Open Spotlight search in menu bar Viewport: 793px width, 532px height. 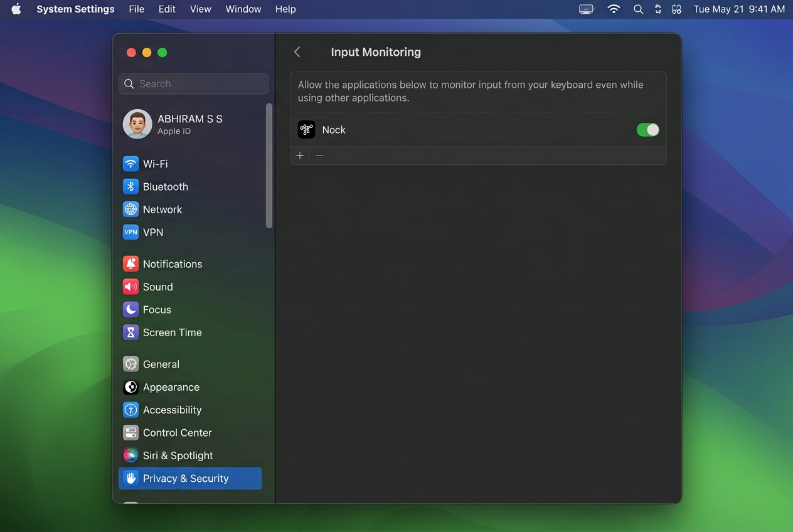638,9
